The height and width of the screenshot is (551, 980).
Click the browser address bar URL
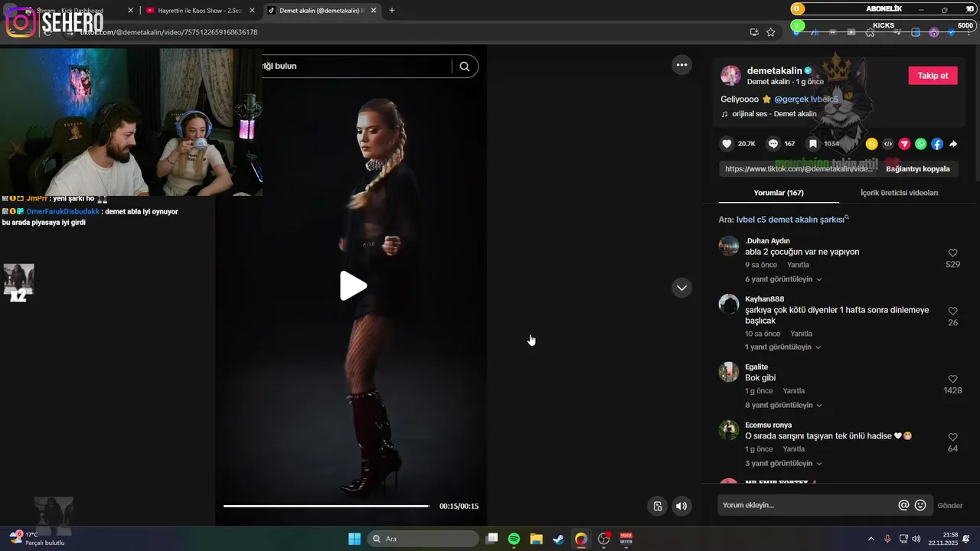pyautogui.click(x=168, y=32)
